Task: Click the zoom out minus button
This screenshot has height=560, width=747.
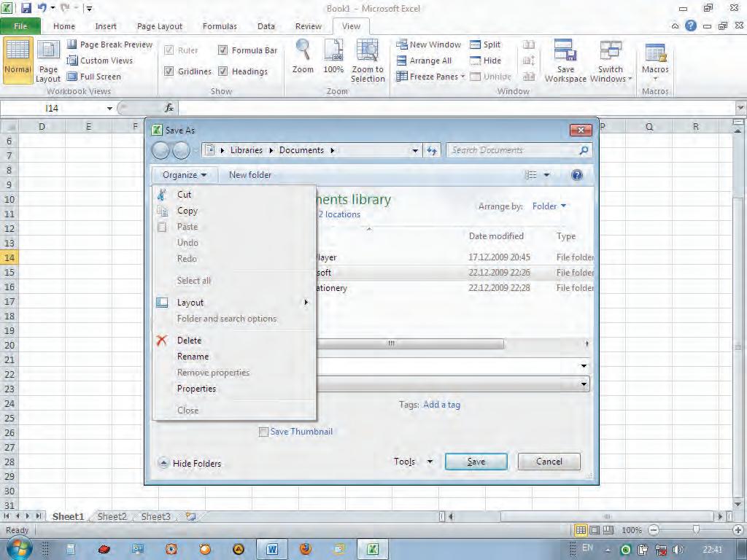Action: (654, 529)
